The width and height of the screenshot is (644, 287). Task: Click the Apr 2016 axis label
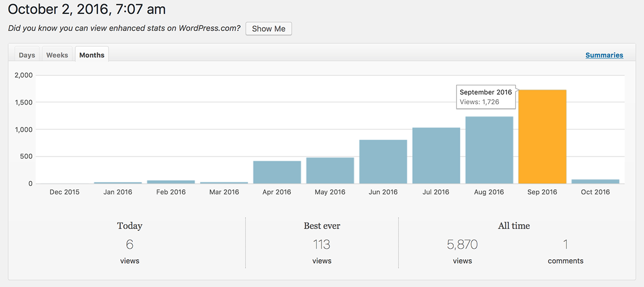click(x=277, y=192)
